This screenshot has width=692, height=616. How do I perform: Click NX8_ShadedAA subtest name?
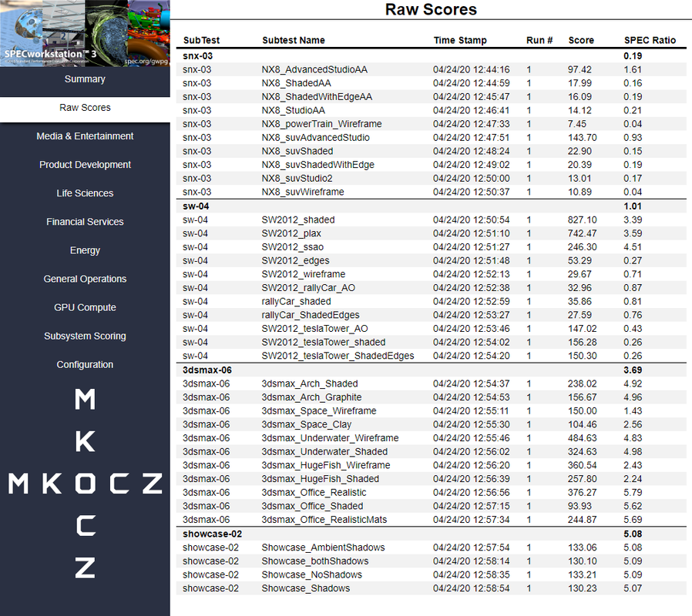(x=296, y=83)
